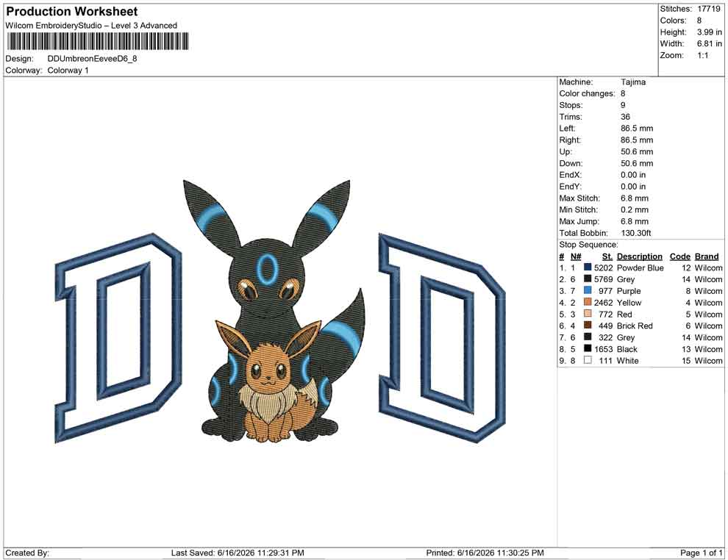Click the Machine value Tajima
Screen dimensions: 728x560
coord(633,82)
